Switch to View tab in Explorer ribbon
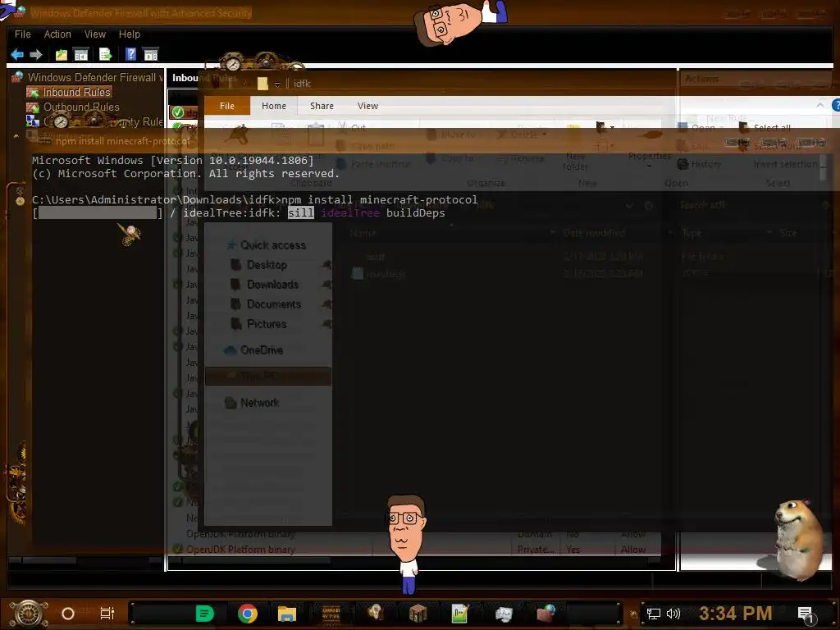 tap(367, 106)
